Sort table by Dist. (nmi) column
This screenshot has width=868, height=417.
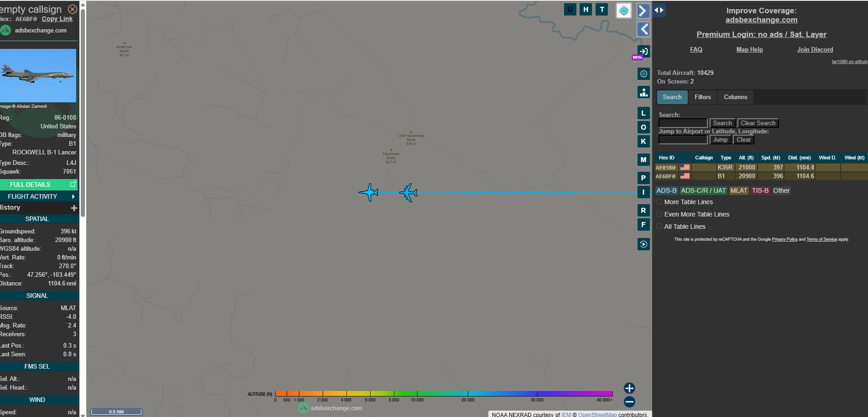pos(800,158)
